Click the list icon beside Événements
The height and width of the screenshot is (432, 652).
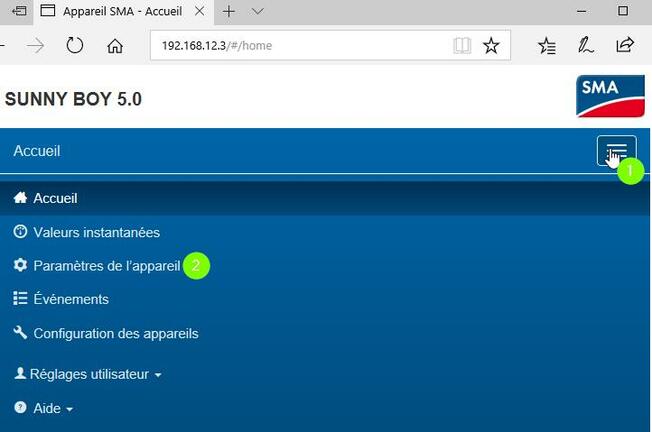pyautogui.click(x=20, y=298)
